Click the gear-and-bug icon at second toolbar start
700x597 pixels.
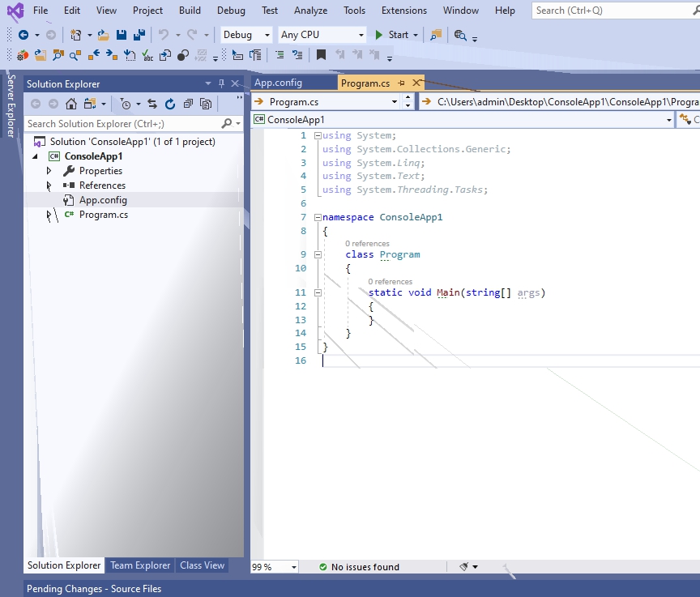click(23, 55)
